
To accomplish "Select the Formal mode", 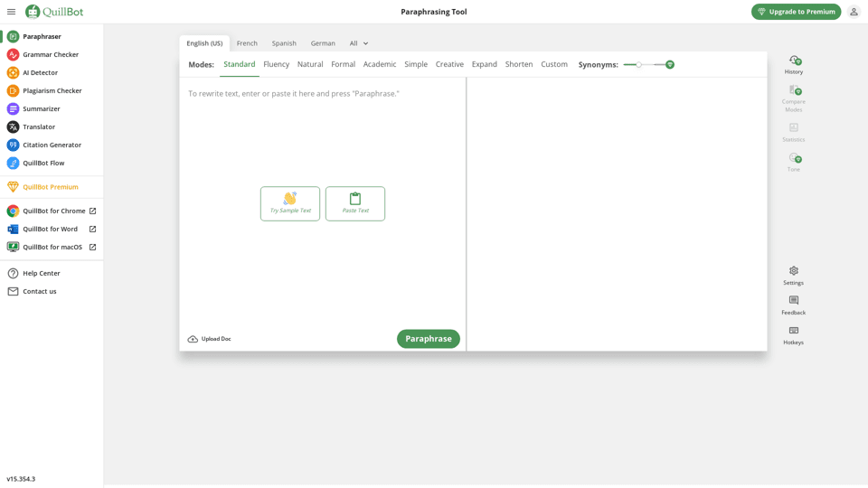I will [x=344, y=64].
